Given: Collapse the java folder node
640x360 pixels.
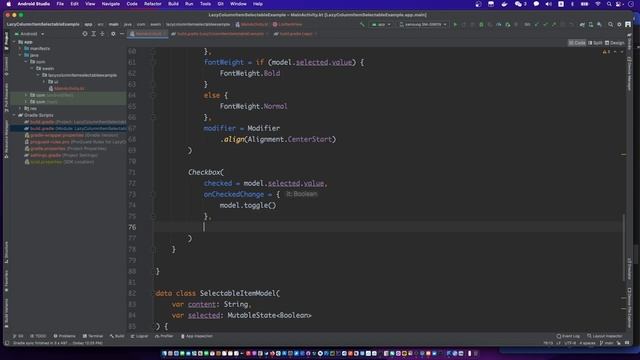Looking at the screenshot, I should pyautogui.click(x=20, y=55).
